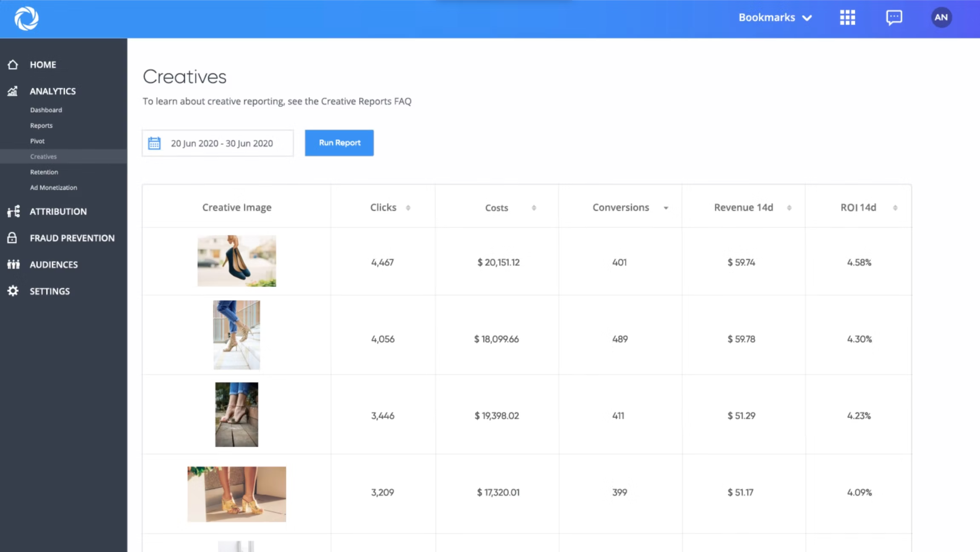
Task: Toggle Conversions column sort arrow
Action: [666, 208]
